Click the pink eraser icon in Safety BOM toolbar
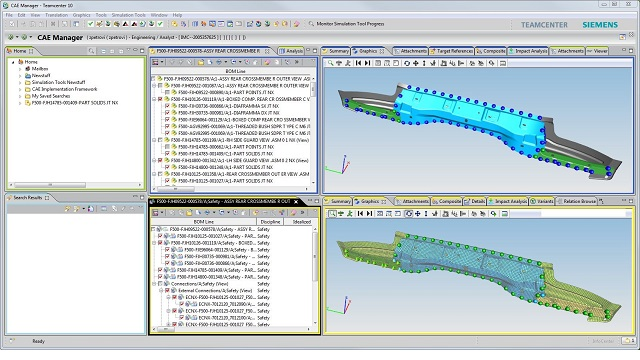Image resolution: width=640 pixels, height=360 pixels. point(293,213)
